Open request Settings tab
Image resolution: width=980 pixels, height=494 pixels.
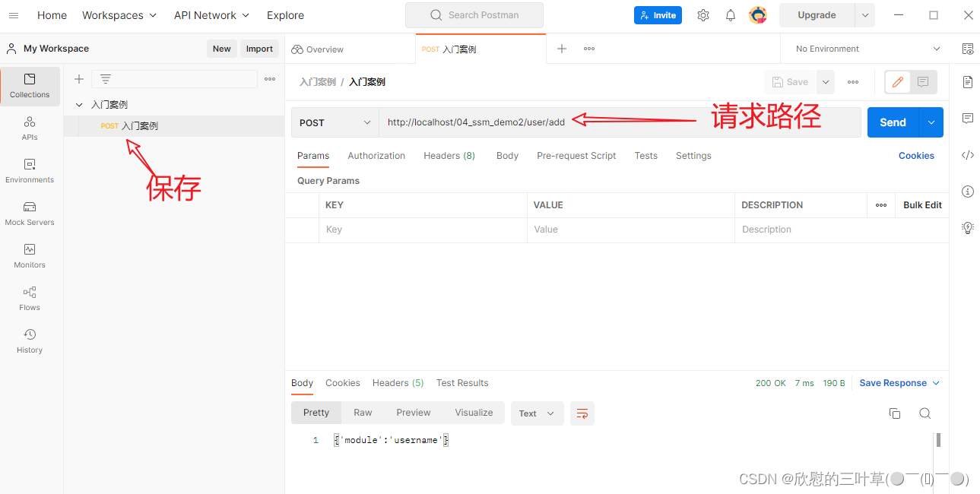pos(693,156)
